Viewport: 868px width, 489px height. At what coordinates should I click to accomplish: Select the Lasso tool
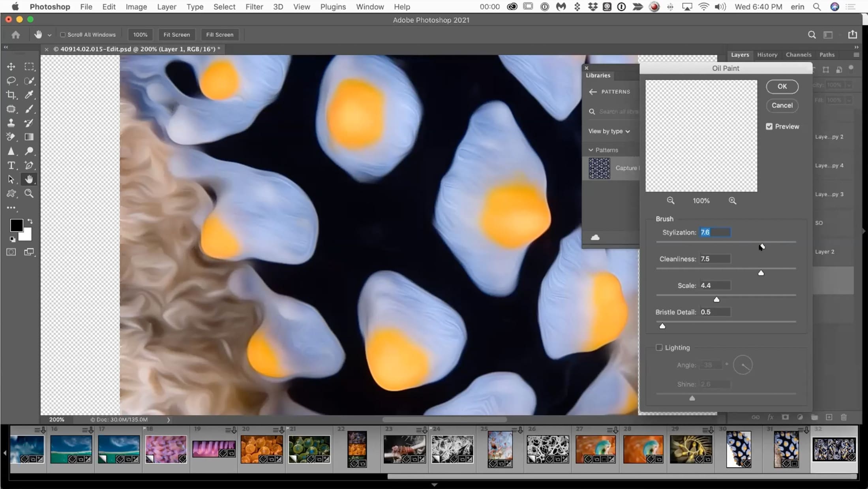(x=11, y=81)
